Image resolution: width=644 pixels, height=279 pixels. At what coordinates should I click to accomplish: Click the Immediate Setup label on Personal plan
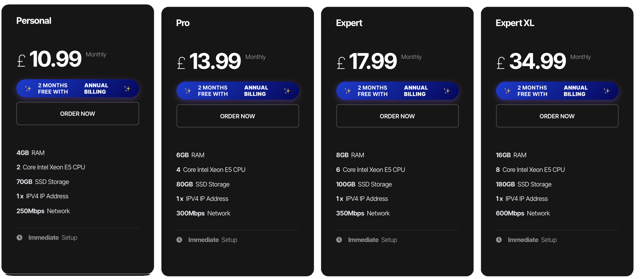(x=53, y=238)
